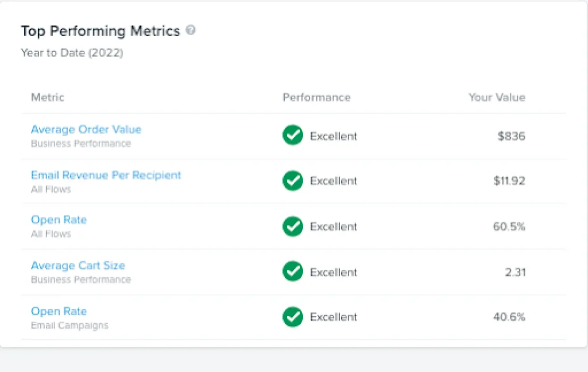Screen dimensions: 588x372
Task: Select the $836 value
Action: point(512,136)
